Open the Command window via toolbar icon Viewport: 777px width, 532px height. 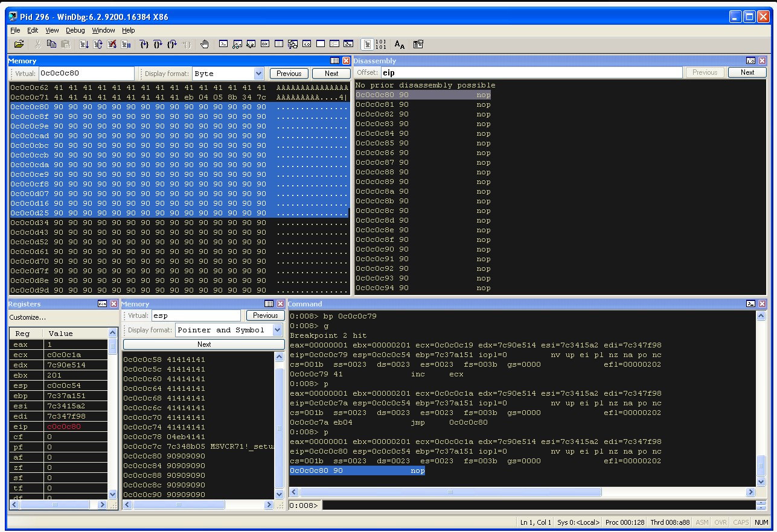pos(223,44)
